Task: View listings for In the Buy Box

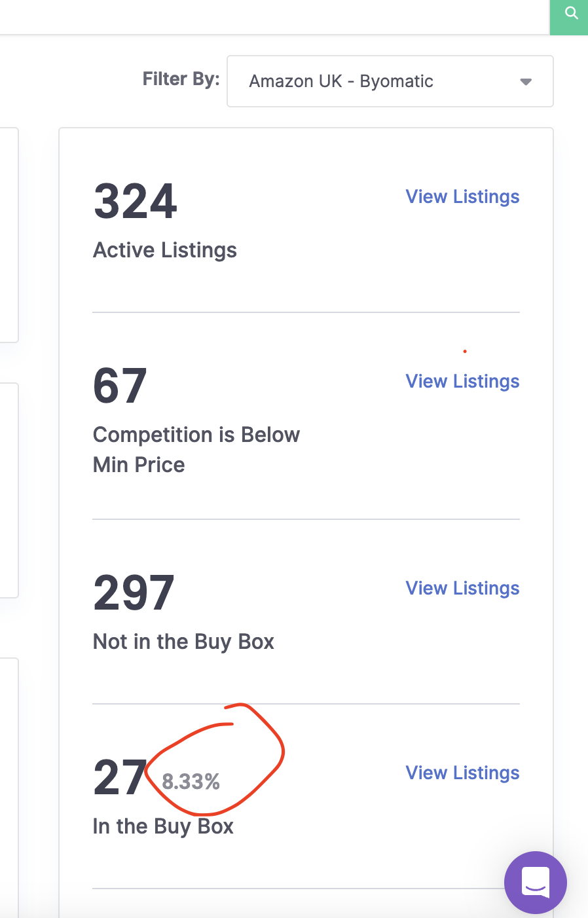Action: click(x=462, y=773)
